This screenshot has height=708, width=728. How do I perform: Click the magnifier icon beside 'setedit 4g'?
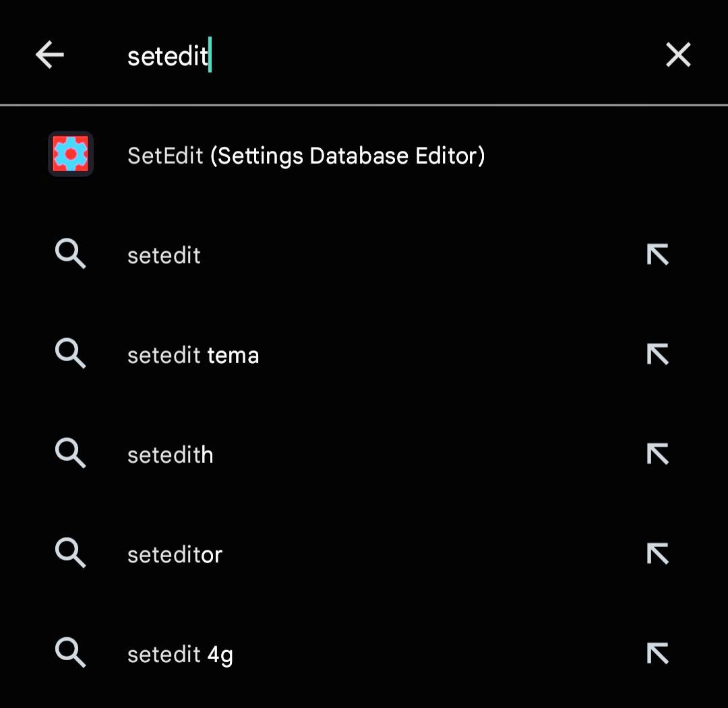(x=70, y=653)
